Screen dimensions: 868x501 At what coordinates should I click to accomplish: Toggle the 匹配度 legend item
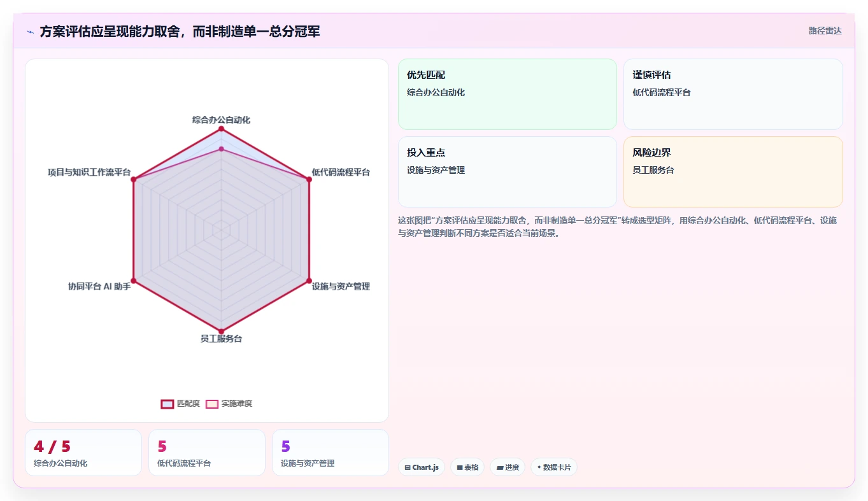click(x=180, y=404)
